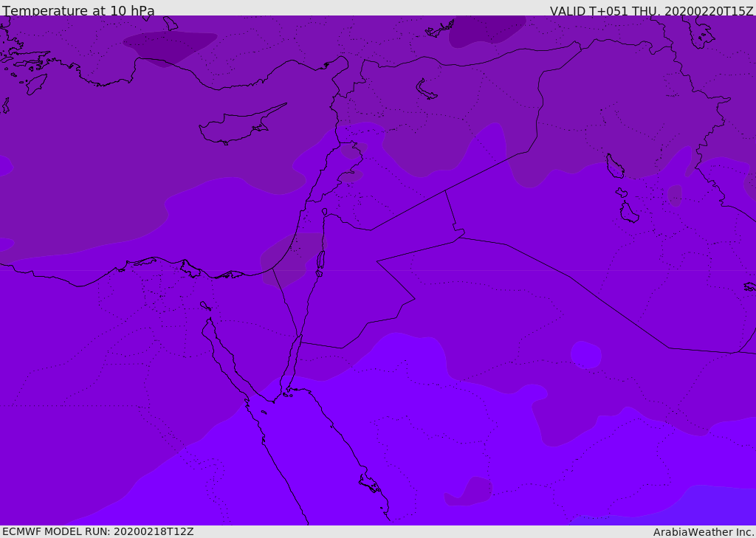Click the 'VALID T+051 THU. 20200220T15Z' timestamp
Viewport: 756px width, 538px height.
(651, 10)
